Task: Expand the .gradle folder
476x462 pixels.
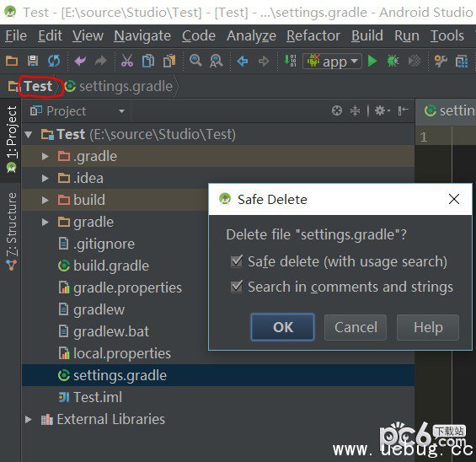Action: pyautogui.click(x=45, y=156)
